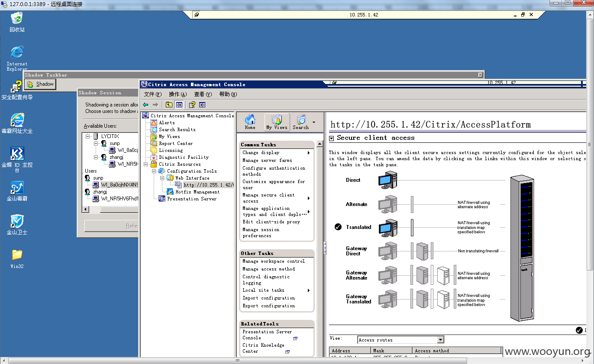The width and height of the screenshot is (594, 364).
Task: Click the Back arrow in console toolbar
Action: [145, 105]
